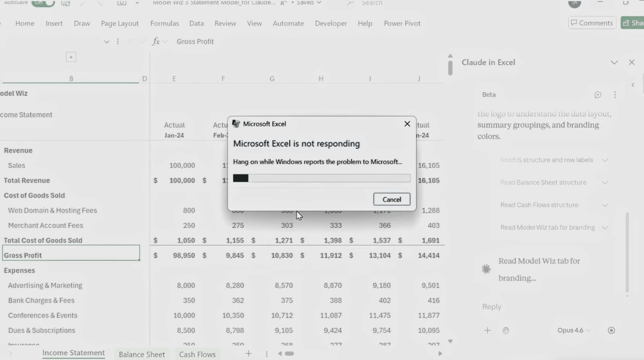644x360 pixels.
Task: Expand Read Cash Flows structure step
Action: click(554, 205)
